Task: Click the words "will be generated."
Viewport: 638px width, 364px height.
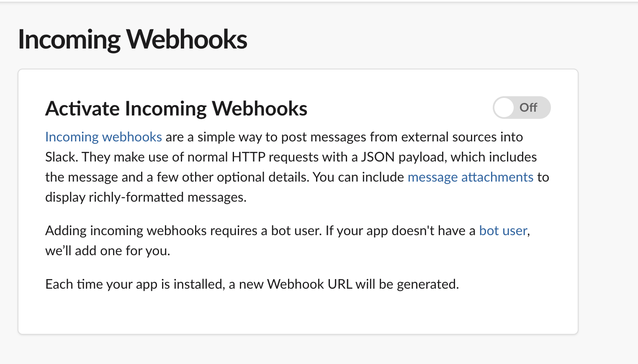Action: 407,284
